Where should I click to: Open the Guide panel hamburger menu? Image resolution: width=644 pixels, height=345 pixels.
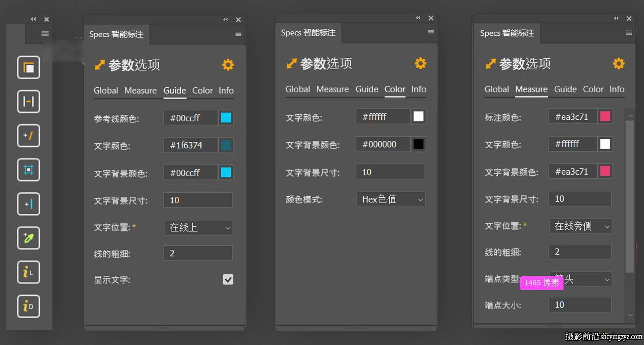click(x=238, y=34)
